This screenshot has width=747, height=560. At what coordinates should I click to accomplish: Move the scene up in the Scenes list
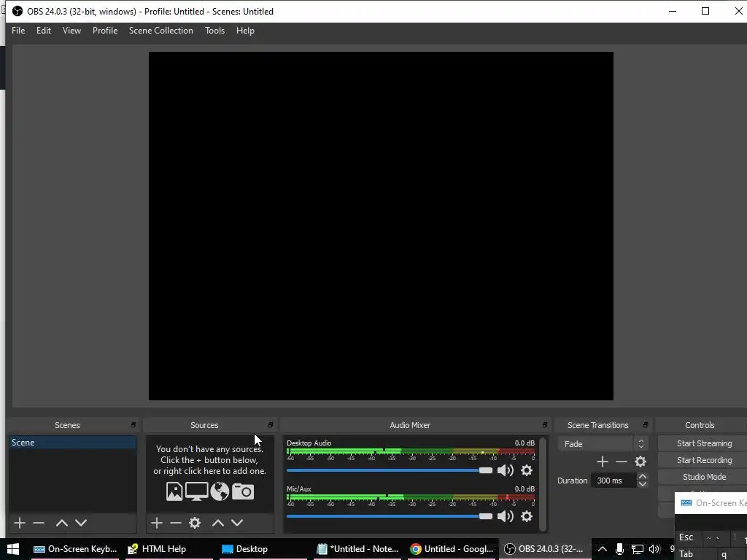[62, 523]
